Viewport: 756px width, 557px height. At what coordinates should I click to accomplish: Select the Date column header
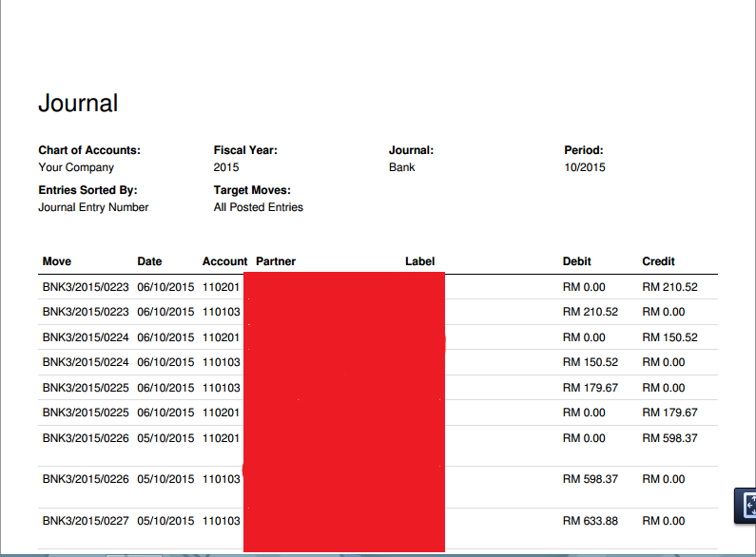(149, 261)
